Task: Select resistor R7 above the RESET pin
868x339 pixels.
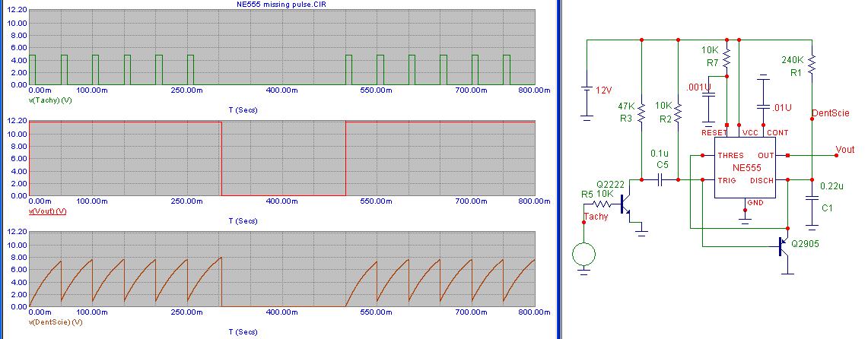Action: point(727,58)
